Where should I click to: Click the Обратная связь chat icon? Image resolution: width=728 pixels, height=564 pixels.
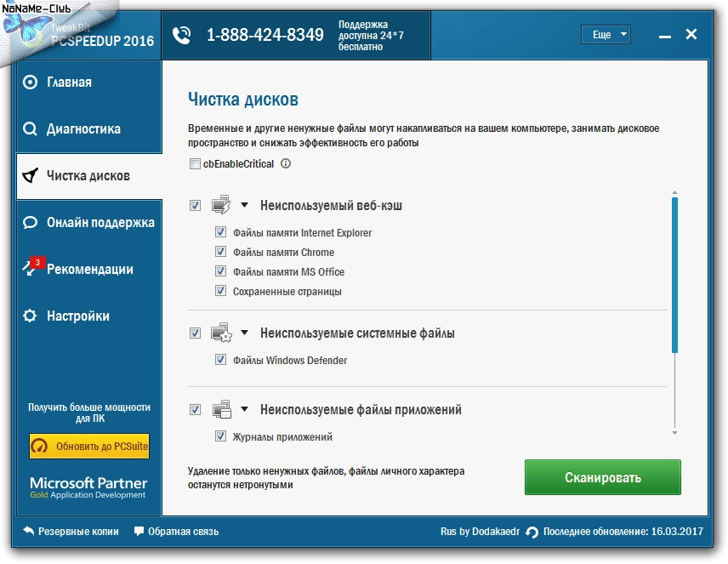click(139, 531)
